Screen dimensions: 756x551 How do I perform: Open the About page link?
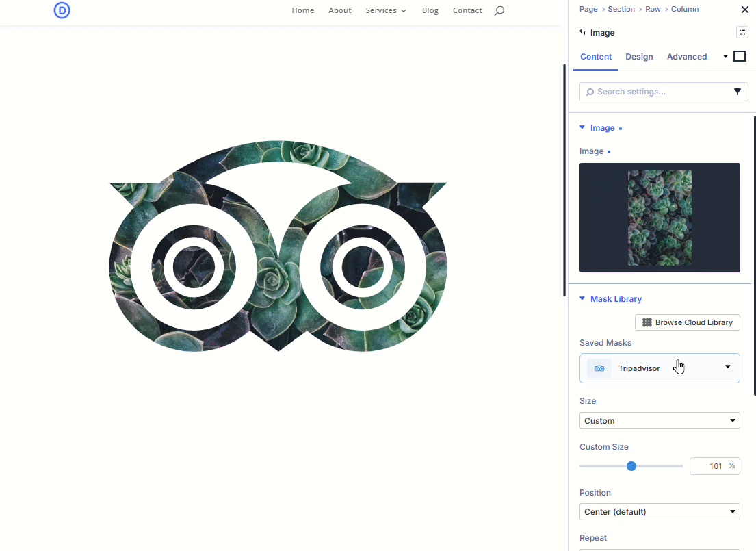tap(340, 10)
